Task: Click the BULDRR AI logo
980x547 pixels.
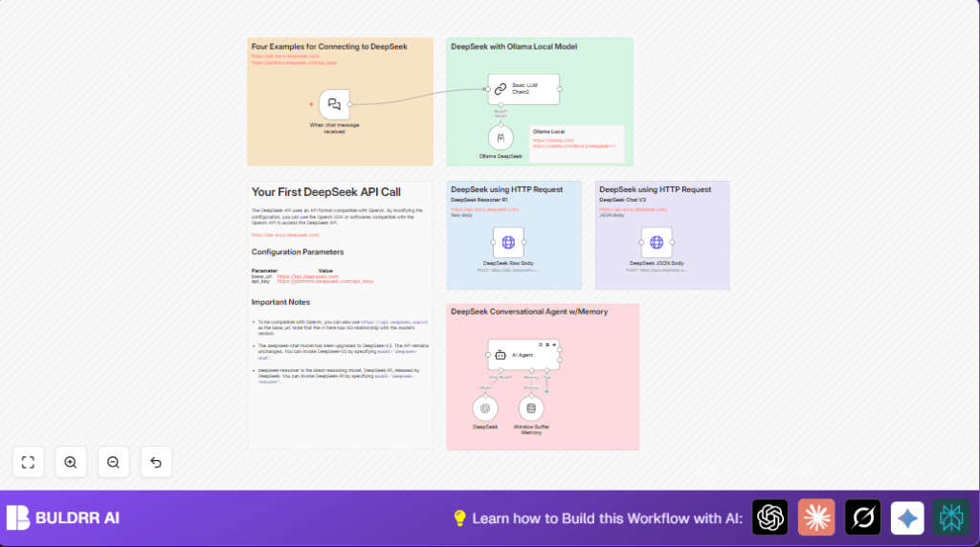Action: point(63,517)
